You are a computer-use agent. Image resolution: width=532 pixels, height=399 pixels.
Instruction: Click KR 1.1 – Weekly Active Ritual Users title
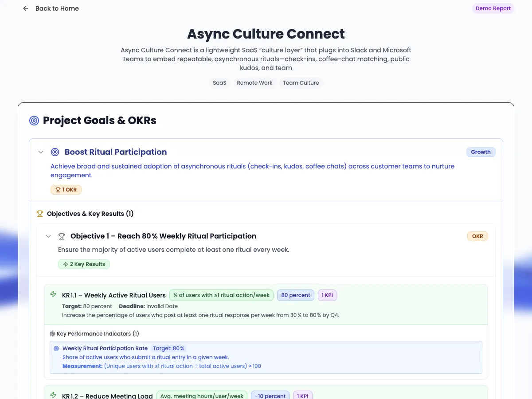tap(114, 295)
